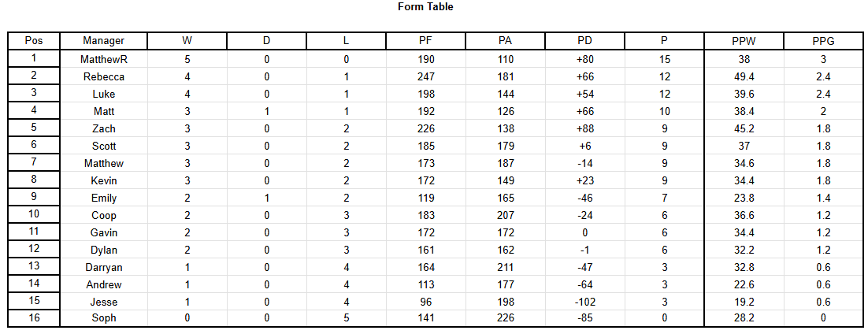Image resolution: width=868 pixels, height=334 pixels.
Task: Select Jesse's PD value -102
Action: click(584, 302)
